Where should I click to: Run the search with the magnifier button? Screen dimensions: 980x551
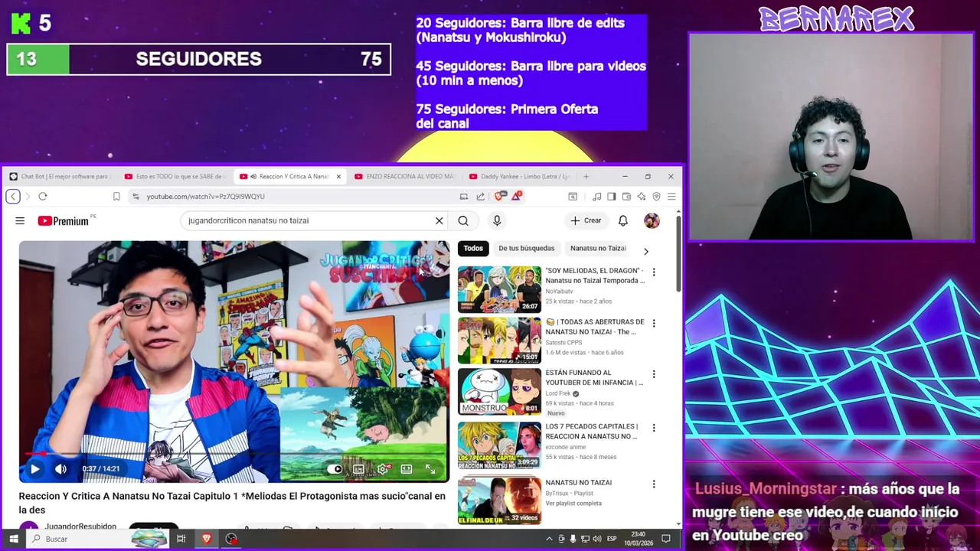463,220
